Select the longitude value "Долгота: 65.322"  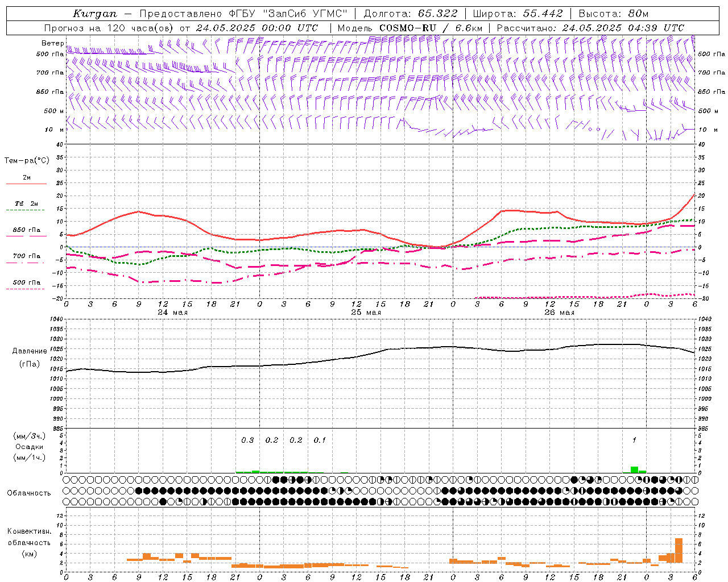click(x=410, y=14)
